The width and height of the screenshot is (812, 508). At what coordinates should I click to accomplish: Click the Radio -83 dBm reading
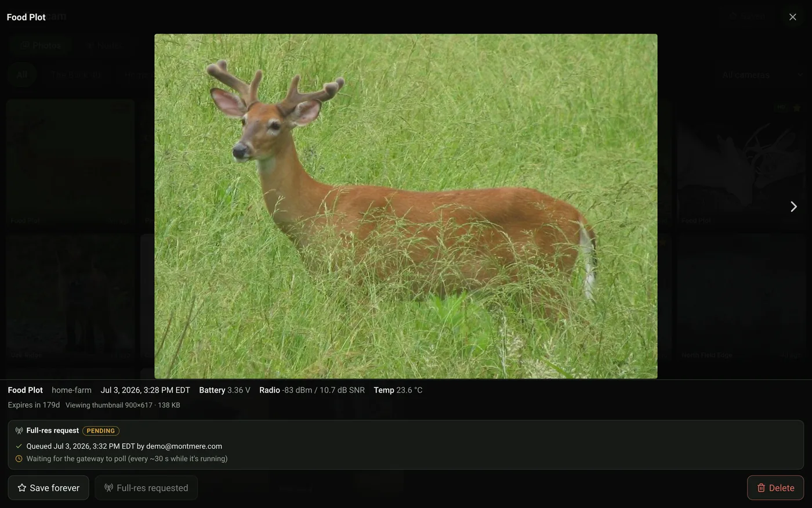(x=312, y=390)
